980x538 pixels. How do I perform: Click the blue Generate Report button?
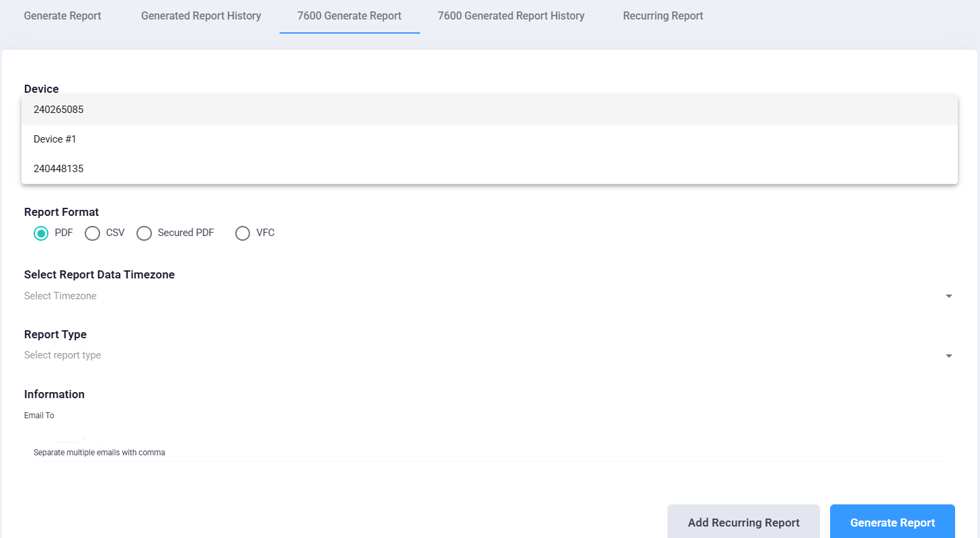pos(893,522)
